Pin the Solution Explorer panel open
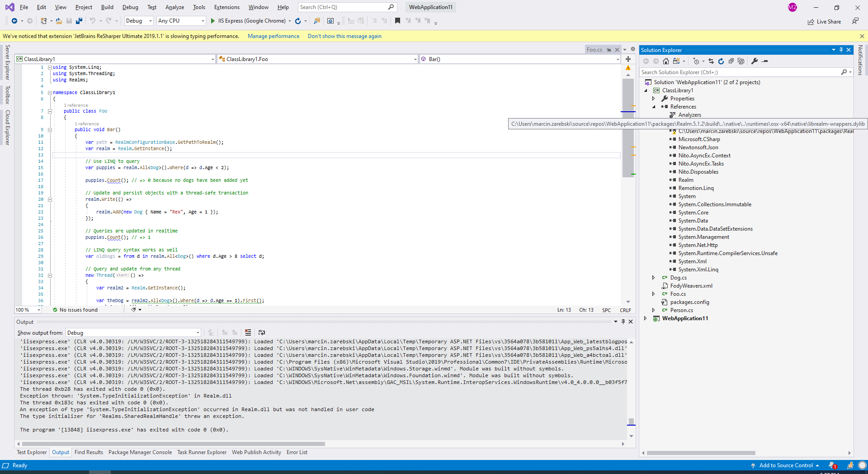This screenshot has width=868, height=474. 841,50
